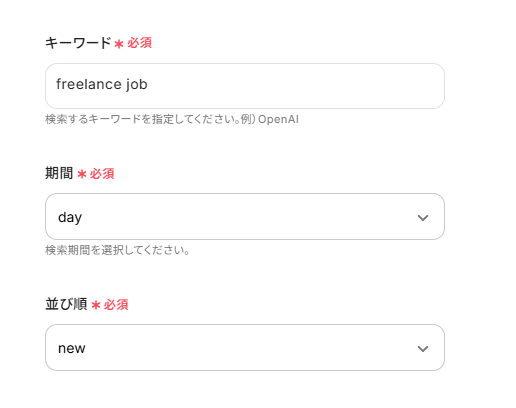Click the hint text 検索期間を選択してください
Image resolution: width=516 pixels, height=408 pixels.
(x=117, y=250)
